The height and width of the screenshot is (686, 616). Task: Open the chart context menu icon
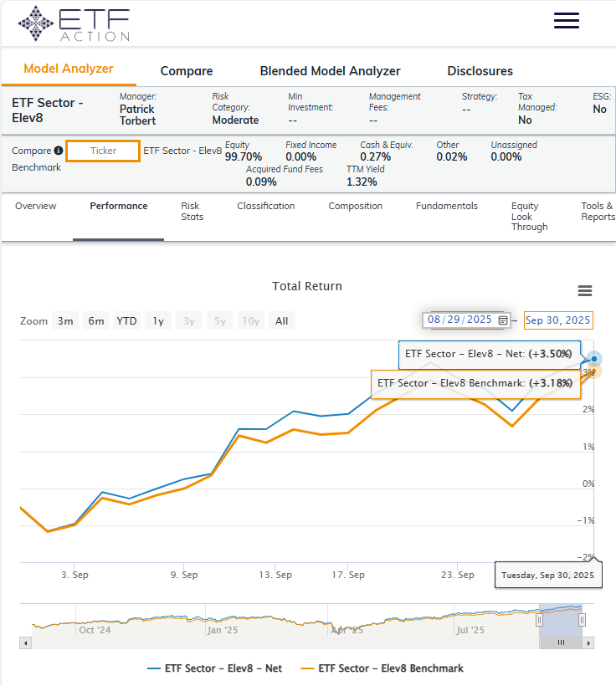(x=585, y=291)
